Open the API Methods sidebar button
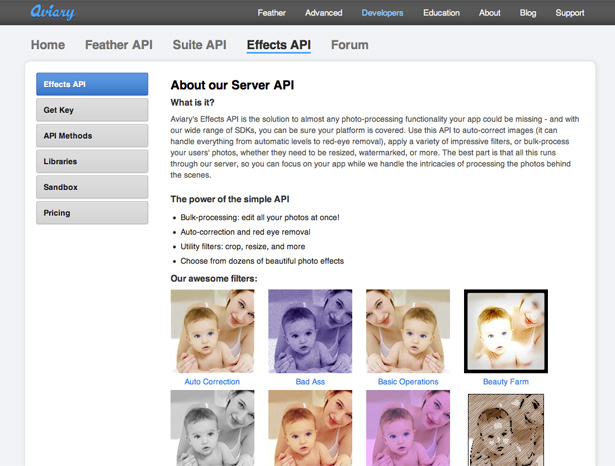Screen dimensions: 615x466 pos(92,136)
